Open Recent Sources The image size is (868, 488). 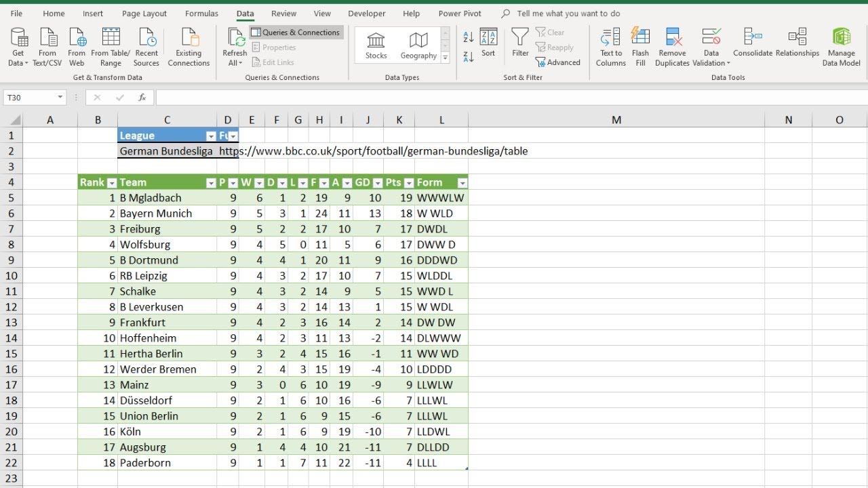(x=146, y=47)
